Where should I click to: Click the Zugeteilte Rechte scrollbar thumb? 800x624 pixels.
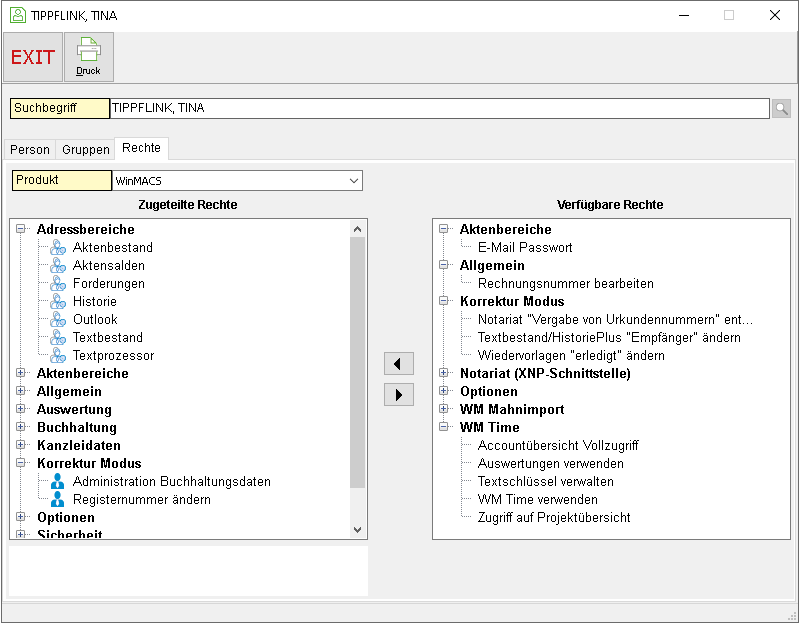[x=358, y=362]
